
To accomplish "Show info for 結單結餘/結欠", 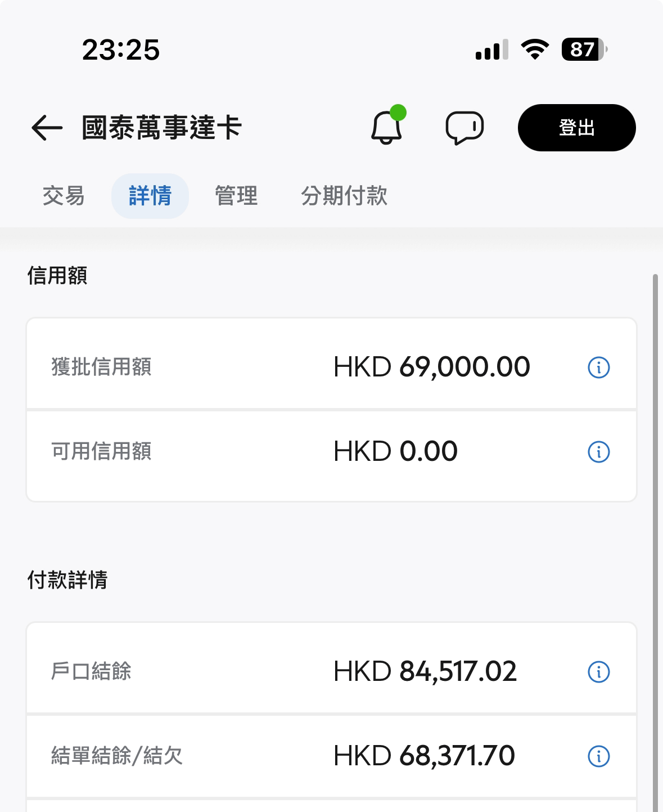I will point(599,756).
